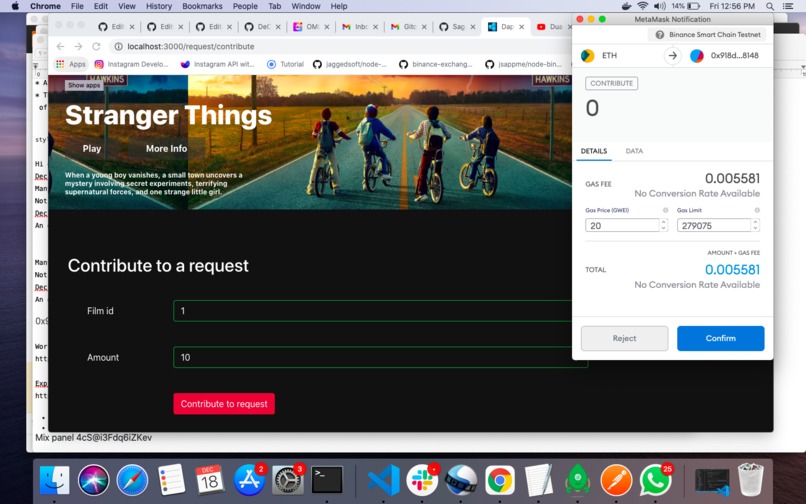Image resolution: width=806 pixels, height=504 pixels.
Task: Open the jsappme/node-bin... bookmark
Action: [x=523, y=64]
